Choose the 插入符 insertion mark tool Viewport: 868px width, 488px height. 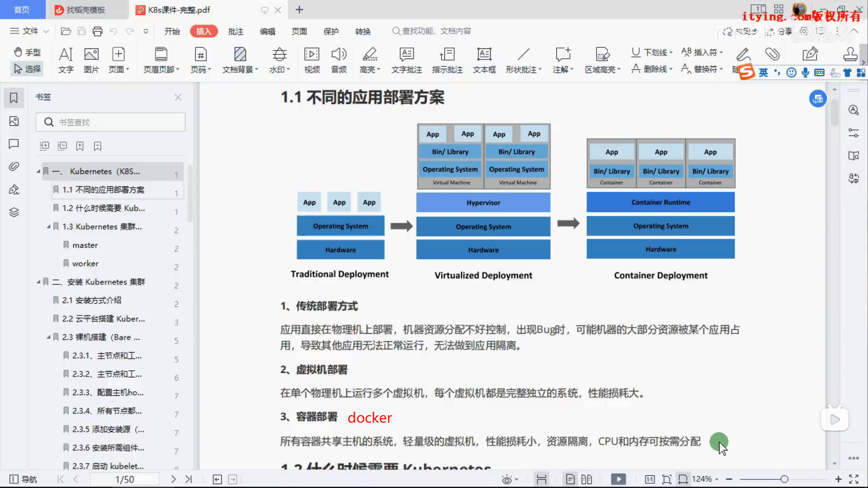[702, 52]
